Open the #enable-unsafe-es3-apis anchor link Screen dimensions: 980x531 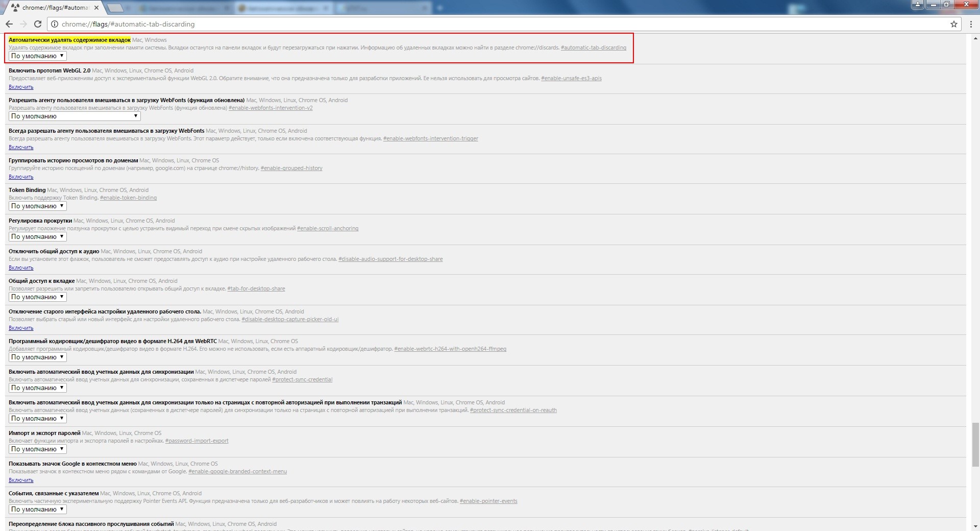571,79
